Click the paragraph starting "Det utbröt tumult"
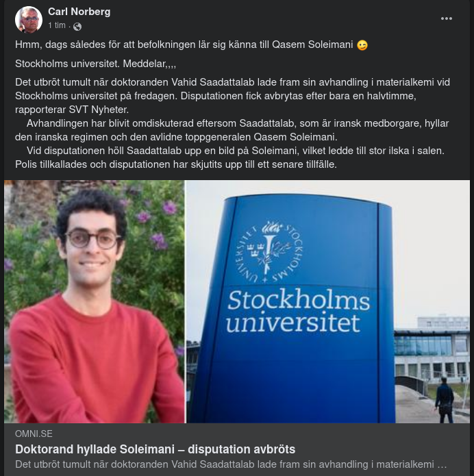This screenshot has width=474, height=476. 233,95
